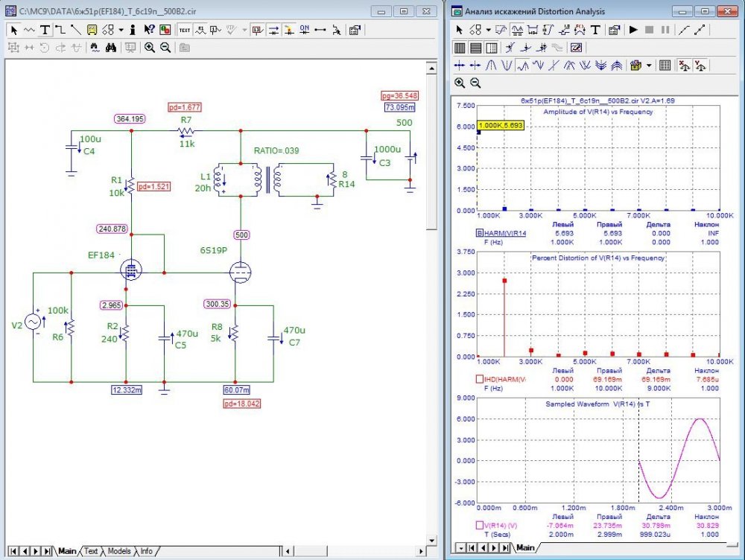This screenshot has width=745, height=560.
Task: Switch to the Info tab
Action: (x=146, y=551)
